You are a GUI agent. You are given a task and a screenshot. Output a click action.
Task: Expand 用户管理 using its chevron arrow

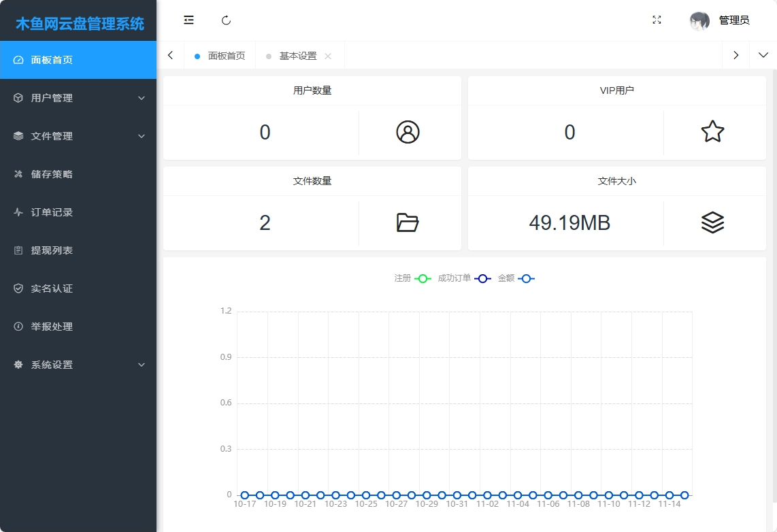(142, 98)
